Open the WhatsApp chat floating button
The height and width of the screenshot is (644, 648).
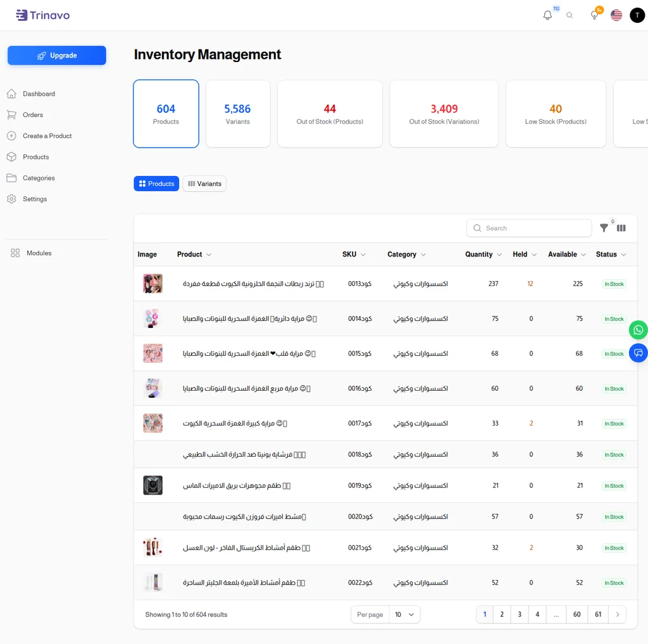(x=638, y=330)
